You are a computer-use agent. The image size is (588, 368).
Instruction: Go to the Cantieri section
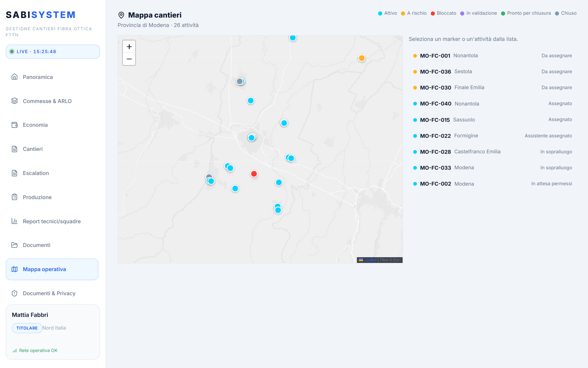click(52, 149)
